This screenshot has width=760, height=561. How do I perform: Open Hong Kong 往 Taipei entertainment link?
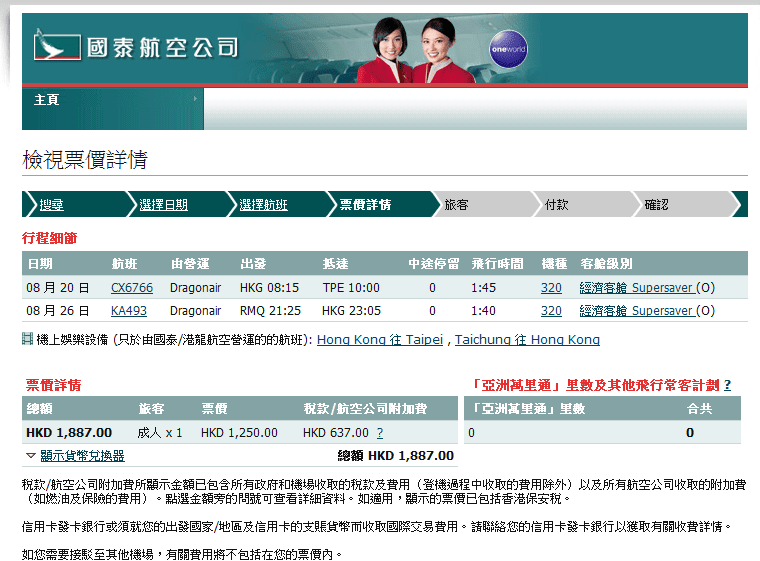click(x=380, y=340)
